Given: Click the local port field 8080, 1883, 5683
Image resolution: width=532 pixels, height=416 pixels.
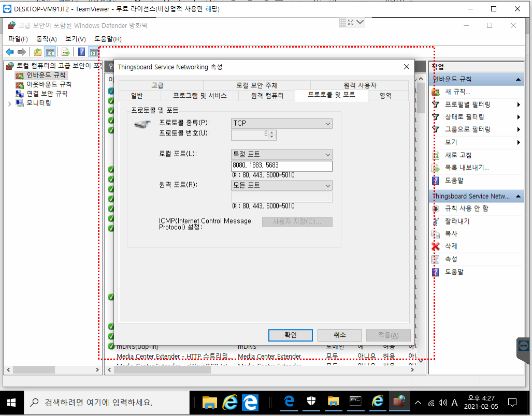Looking at the screenshot, I should (x=282, y=166).
